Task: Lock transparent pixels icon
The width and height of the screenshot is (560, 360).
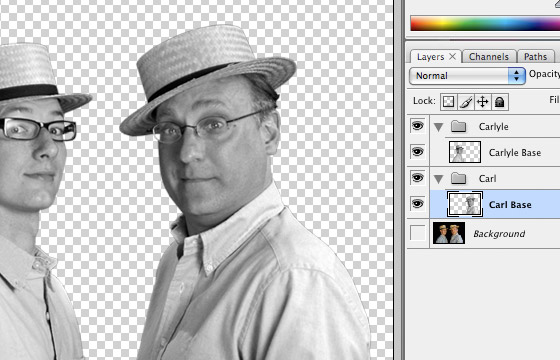Action: (x=449, y=102)
